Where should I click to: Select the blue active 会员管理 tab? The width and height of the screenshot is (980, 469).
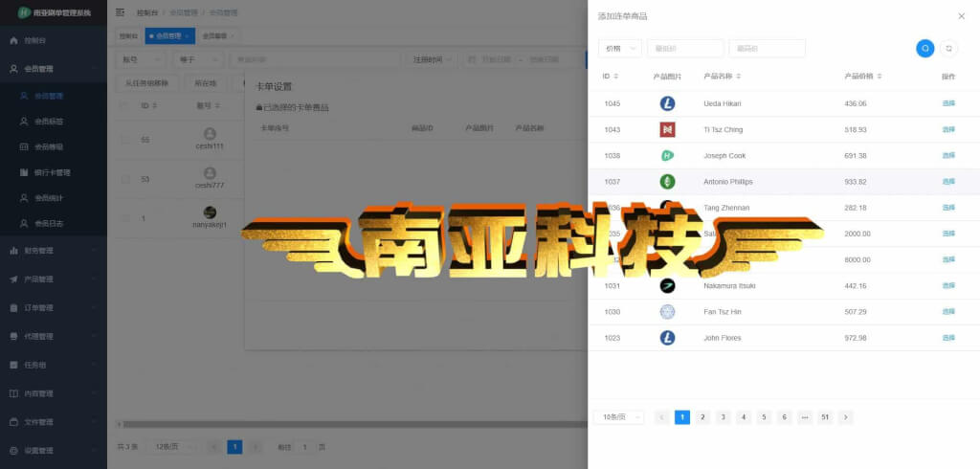(169, 35)
